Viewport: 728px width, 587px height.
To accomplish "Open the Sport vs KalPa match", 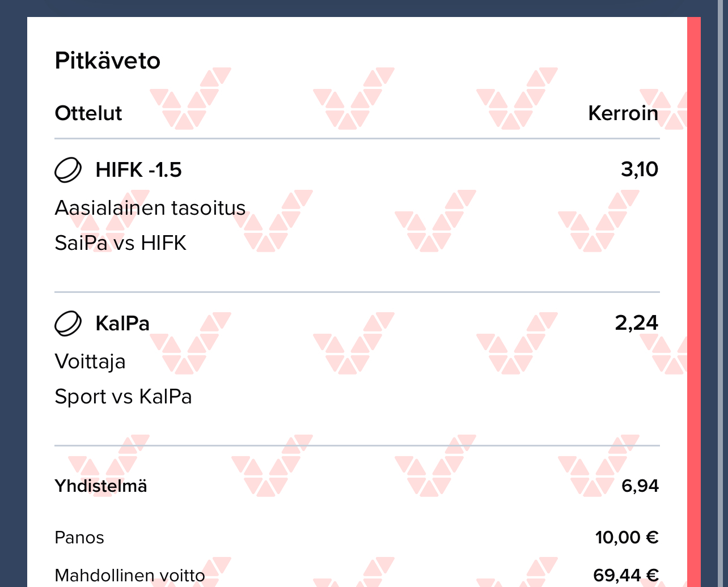I will point(123,397).
